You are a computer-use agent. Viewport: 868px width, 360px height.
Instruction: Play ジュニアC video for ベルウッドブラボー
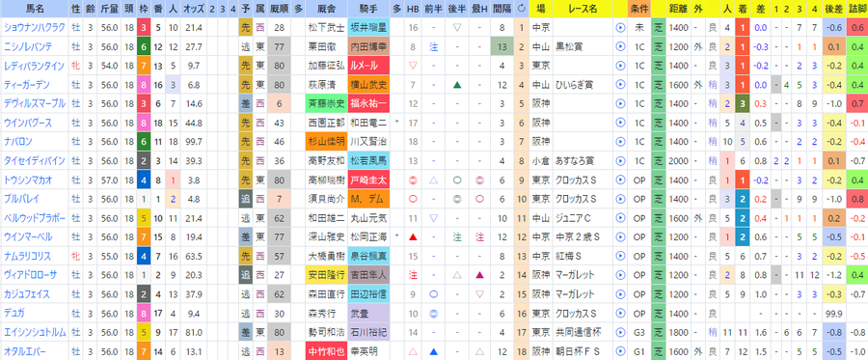[620, 218]
